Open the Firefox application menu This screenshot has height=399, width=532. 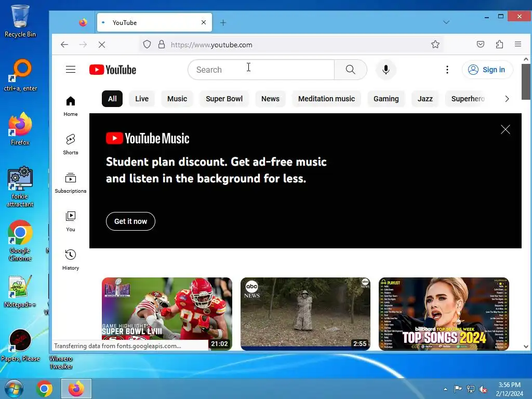tap(518, 44)
